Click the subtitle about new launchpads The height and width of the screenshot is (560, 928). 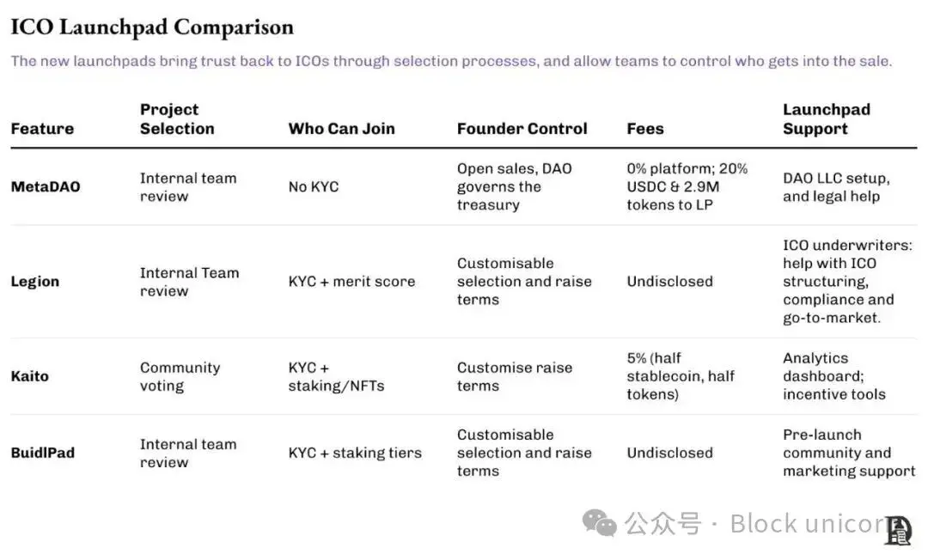(x=451, y=61)
